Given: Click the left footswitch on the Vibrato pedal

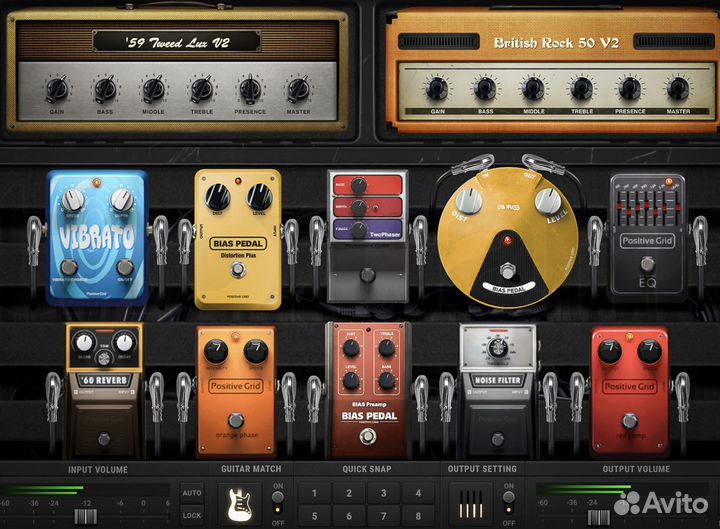Looking at the screenshot, I should tap(69, 267).
